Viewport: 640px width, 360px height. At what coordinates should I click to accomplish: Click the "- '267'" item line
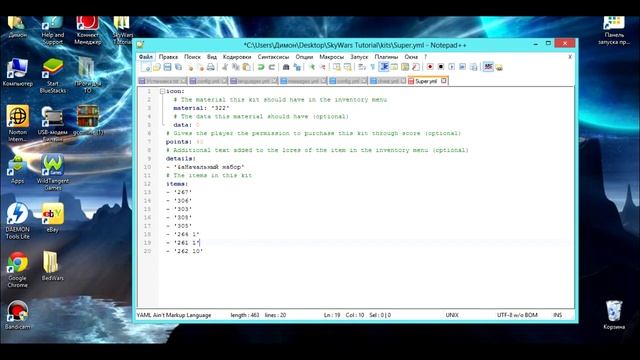pyautogui.click(x=179, y=192)
